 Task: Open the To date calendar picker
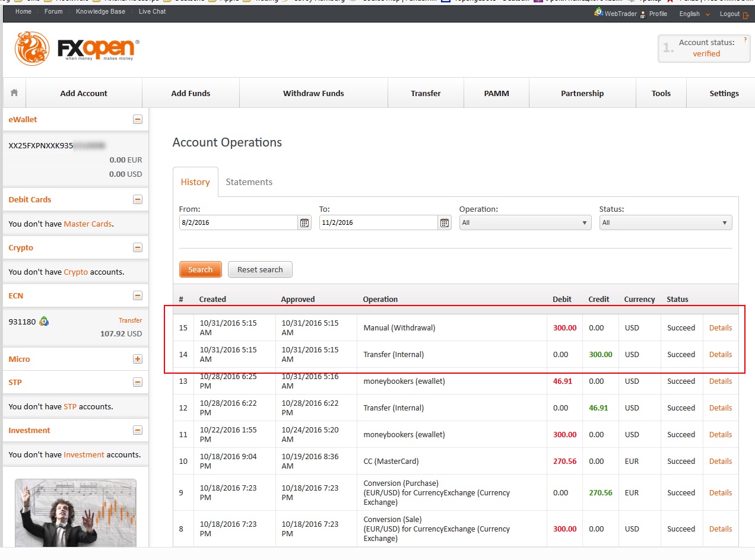tap(445, 223)
